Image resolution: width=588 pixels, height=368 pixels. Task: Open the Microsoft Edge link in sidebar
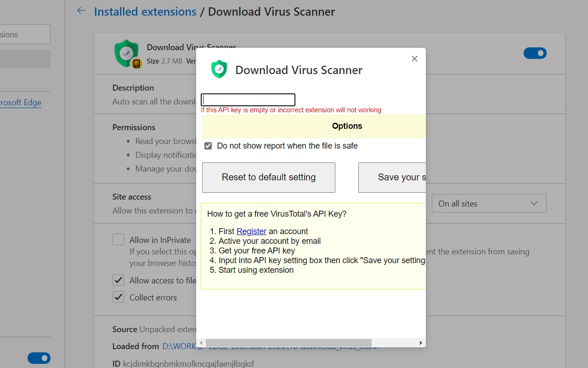(x=21, y=103)
